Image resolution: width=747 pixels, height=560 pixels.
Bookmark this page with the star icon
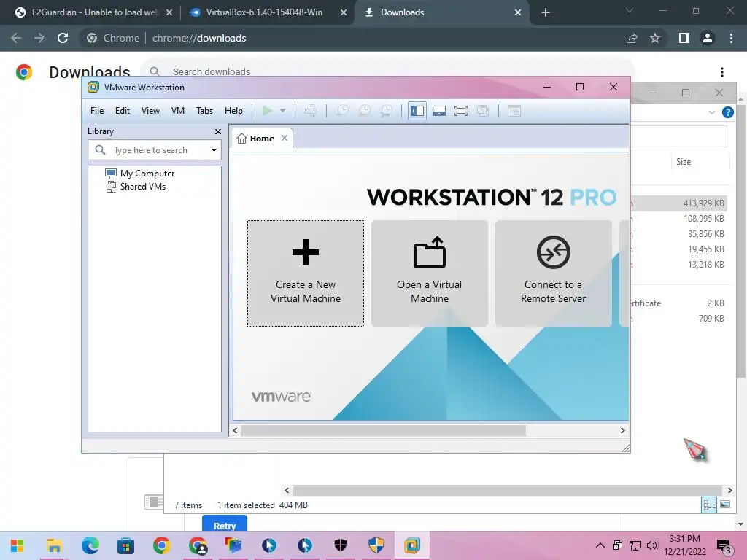coord(655,38)
